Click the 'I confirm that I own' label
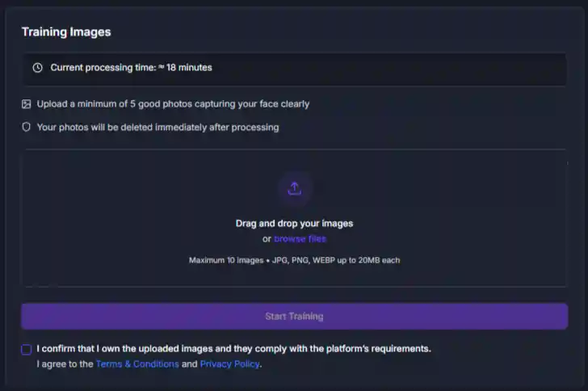The width and height of the screenshot is (588, 391). 233,349
